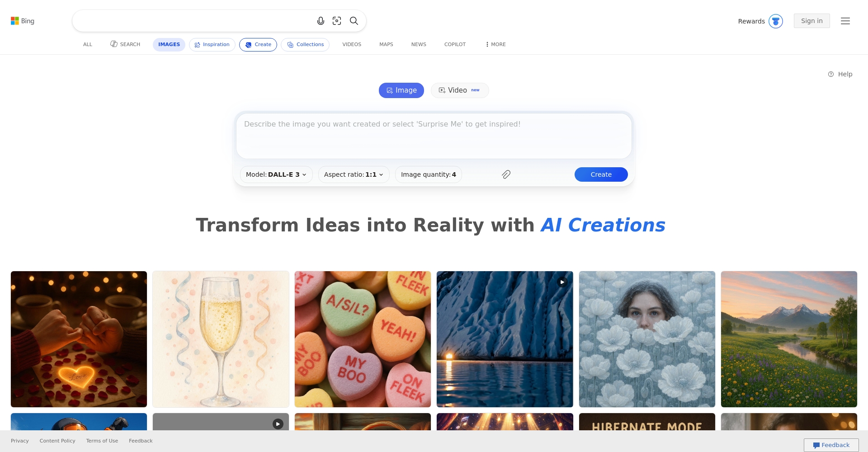Viewport: 868px width, 452px height.
Task: Click the paperclip attach image icon
Action: pyautogui.click(x=506, y=174)
